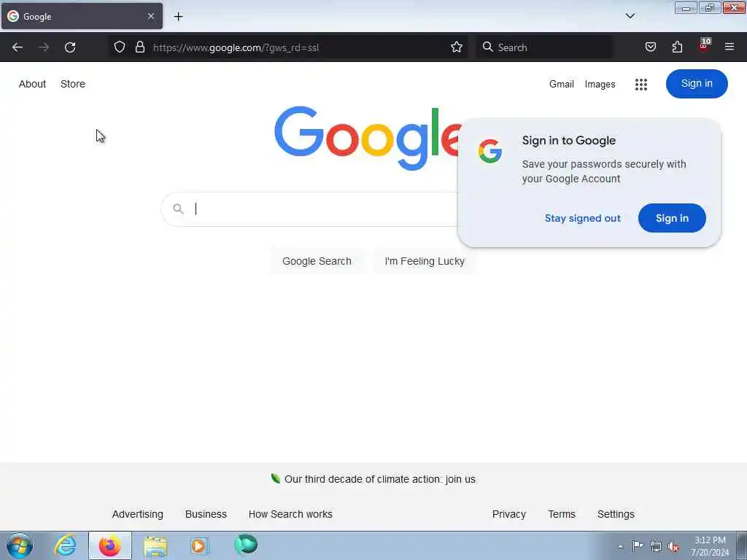Open a new tab with the plus button
Viewport: 747px width, 560px height.
pos(178,17)
